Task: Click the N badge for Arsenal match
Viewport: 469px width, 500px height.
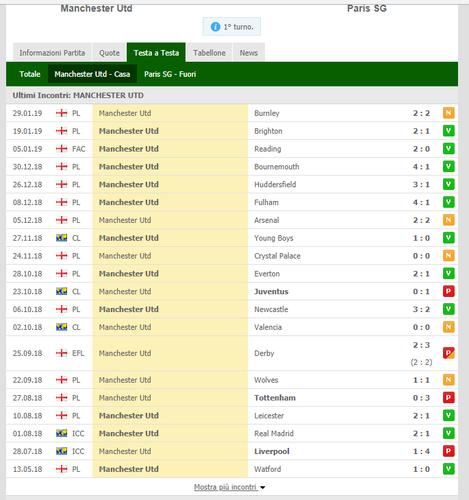Action: coord(448,220)
